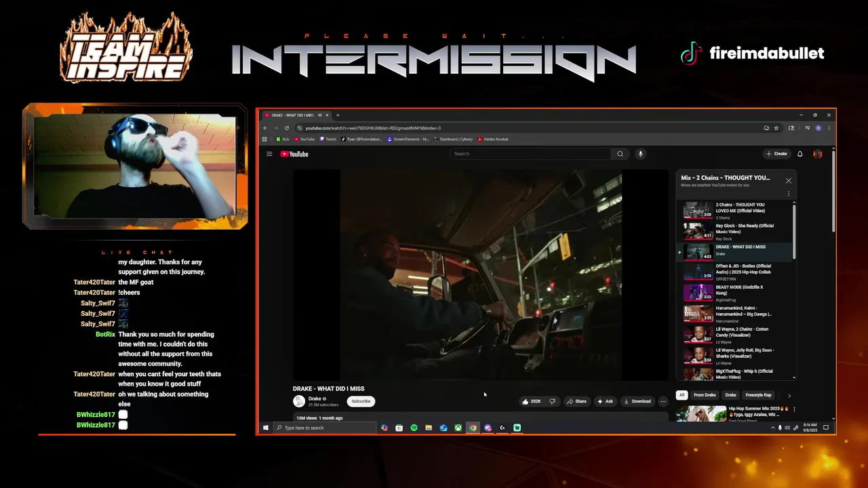This screenshot has width=868, height=488.
Task: Switch to the DRAKE - WHAT DID I MISS tab
Action: pyautogui.click(x=293, y=115)
